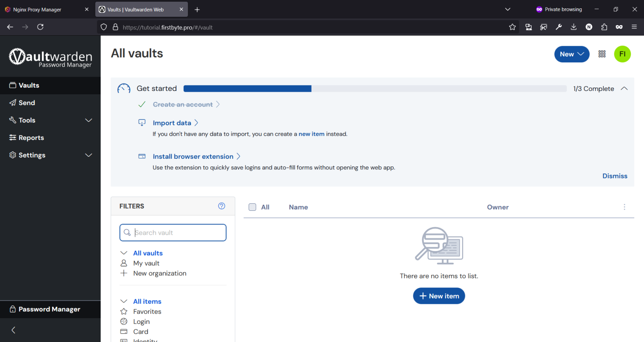The height and width of the screenshot is (342, 644).
Task: Check the All items selection checkbox
Action: click(252, 207)
